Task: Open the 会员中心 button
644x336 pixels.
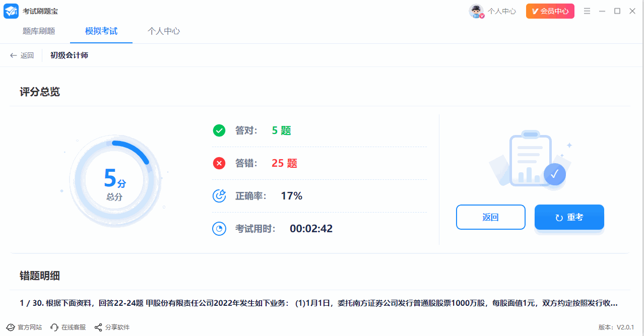Action: tap(550, 11)
